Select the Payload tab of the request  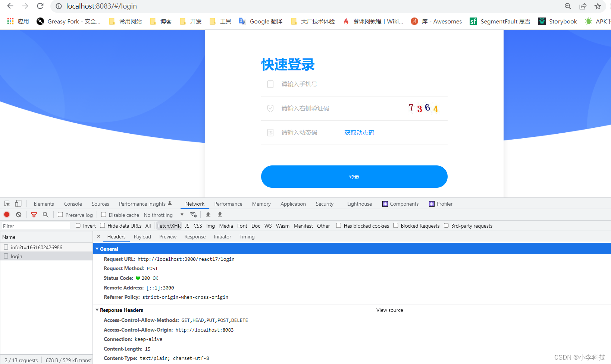point(142,237)
